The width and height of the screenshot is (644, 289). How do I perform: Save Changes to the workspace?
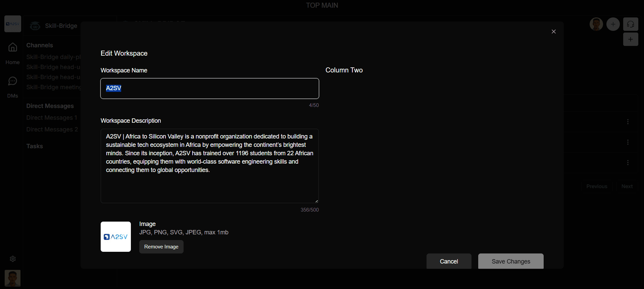[x=511, y=261]
